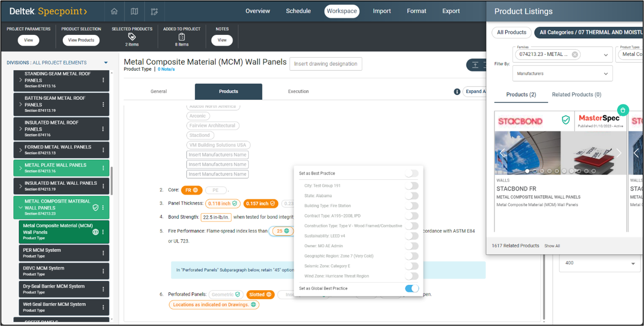Viewport: 644px width, 326px height.
Task: Click the Selected Products tag icon
Action: [132, 37]
